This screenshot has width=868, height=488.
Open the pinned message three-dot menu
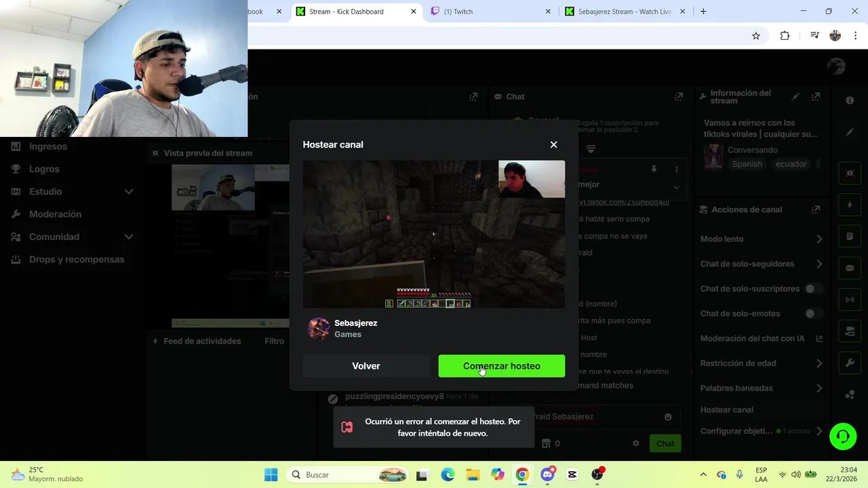point(676,169)
